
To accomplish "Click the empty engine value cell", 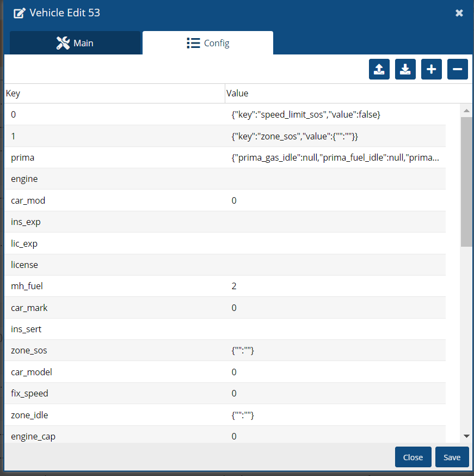I will tap(335, 179).
